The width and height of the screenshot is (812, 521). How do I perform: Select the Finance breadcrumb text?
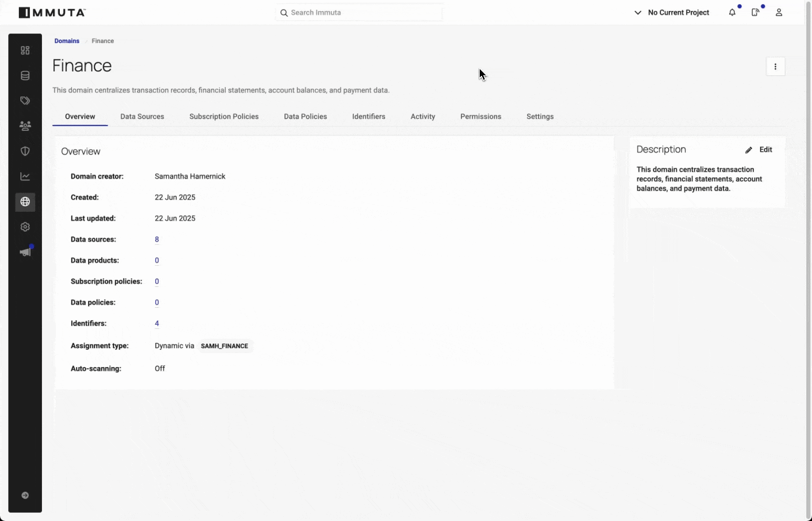[103, 41]
